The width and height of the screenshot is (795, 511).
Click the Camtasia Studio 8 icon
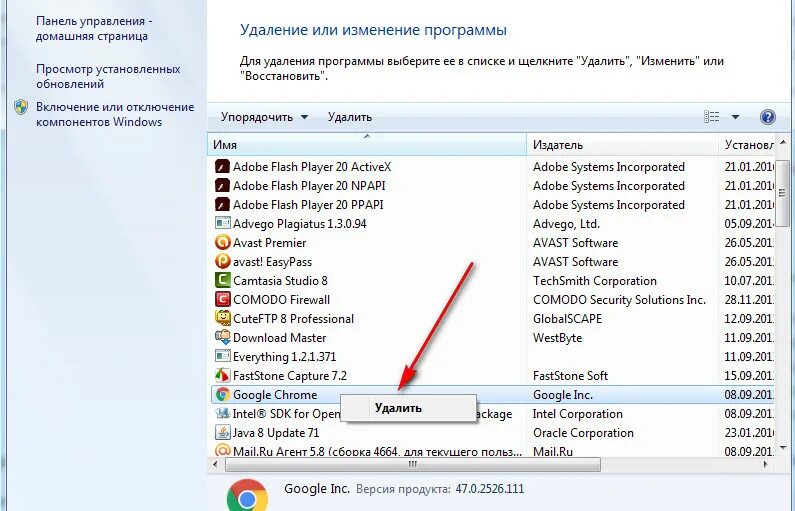coord(222,280)
